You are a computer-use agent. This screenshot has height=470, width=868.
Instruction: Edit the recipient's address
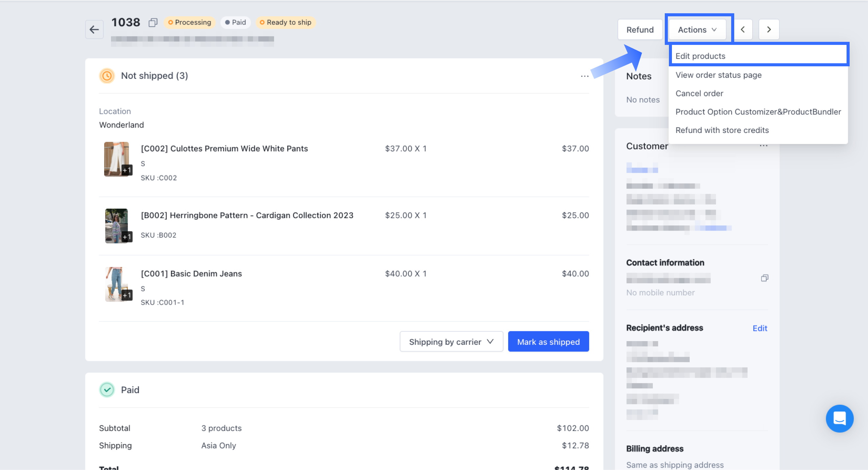[759, 328]
